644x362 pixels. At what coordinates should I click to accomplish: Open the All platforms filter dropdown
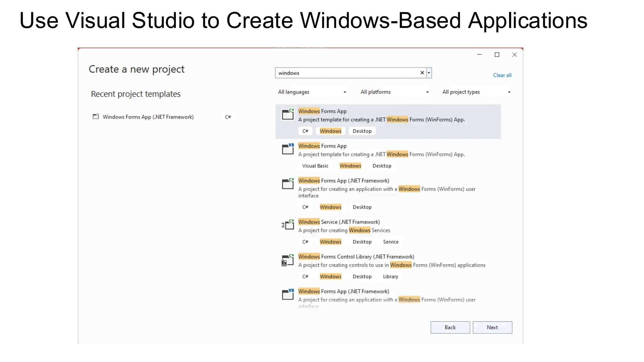click(x=395, y=92)
